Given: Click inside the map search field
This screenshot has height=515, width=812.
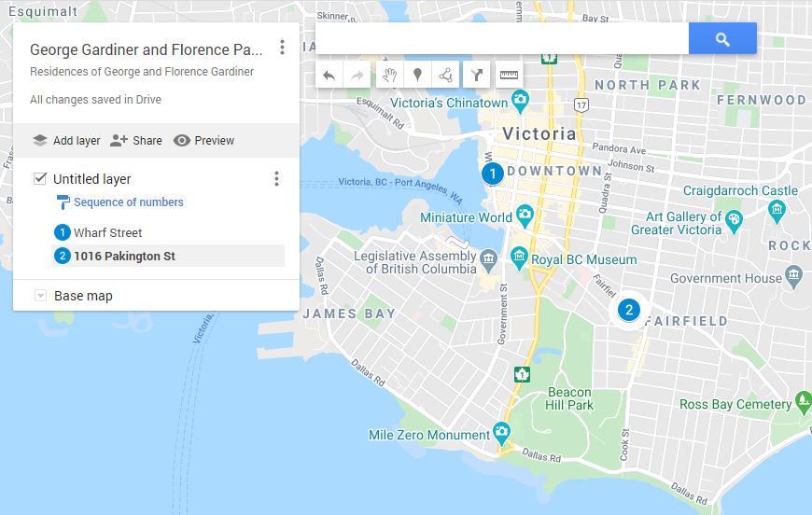Looking at the screenshot, I should 501,39.
